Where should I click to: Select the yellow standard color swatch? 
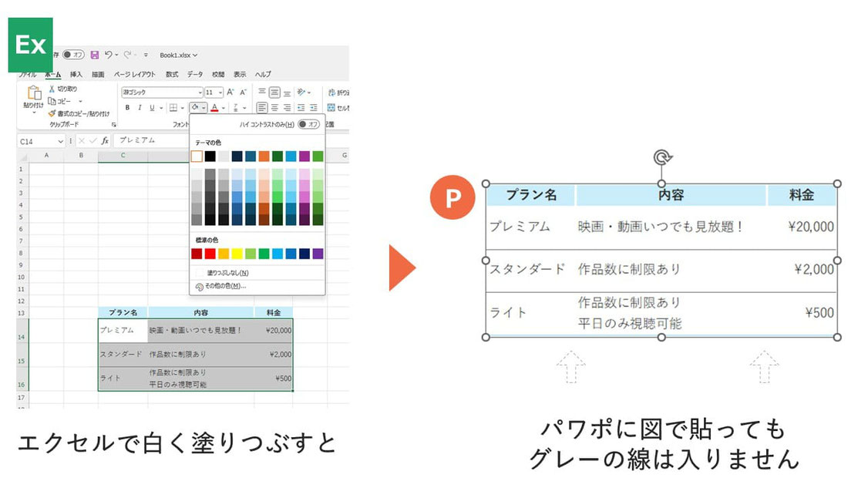(x=237, y=254)
